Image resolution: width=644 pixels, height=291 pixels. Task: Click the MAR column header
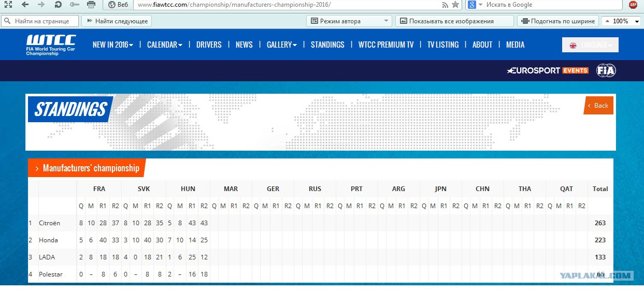(x=231, y=188)
